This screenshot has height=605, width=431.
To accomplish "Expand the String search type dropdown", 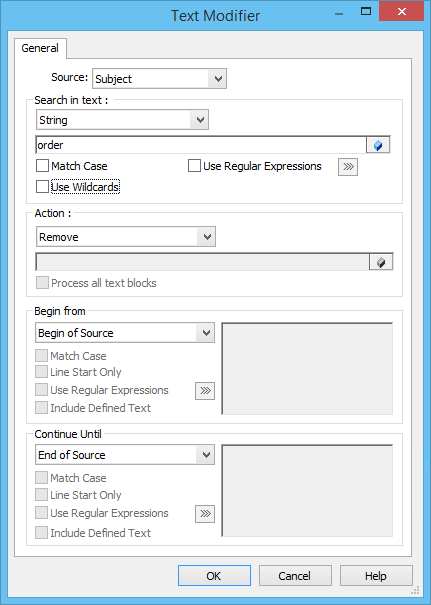I will click(122, 120).
